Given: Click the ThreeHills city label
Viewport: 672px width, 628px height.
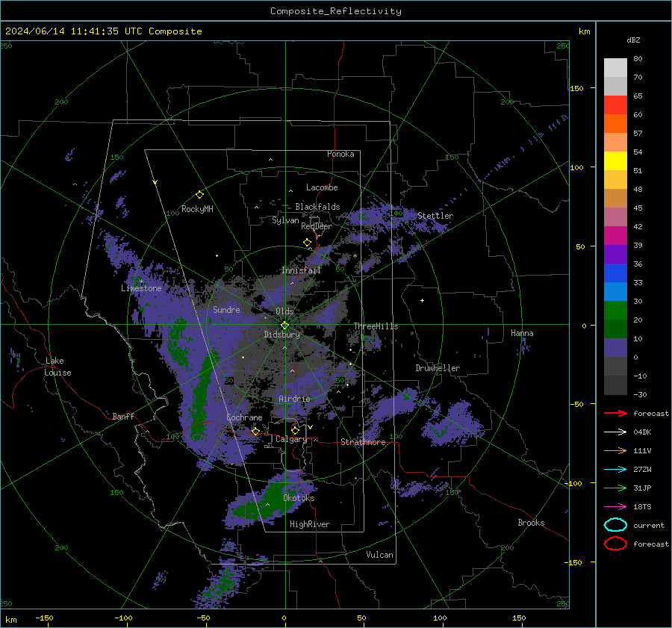Looking at the screenshot, I should pos(376,326).
